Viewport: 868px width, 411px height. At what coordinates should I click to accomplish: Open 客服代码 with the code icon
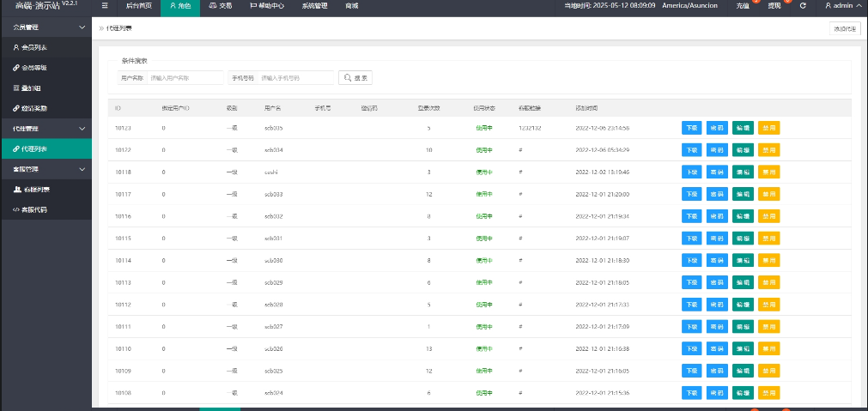coord(31,209)
